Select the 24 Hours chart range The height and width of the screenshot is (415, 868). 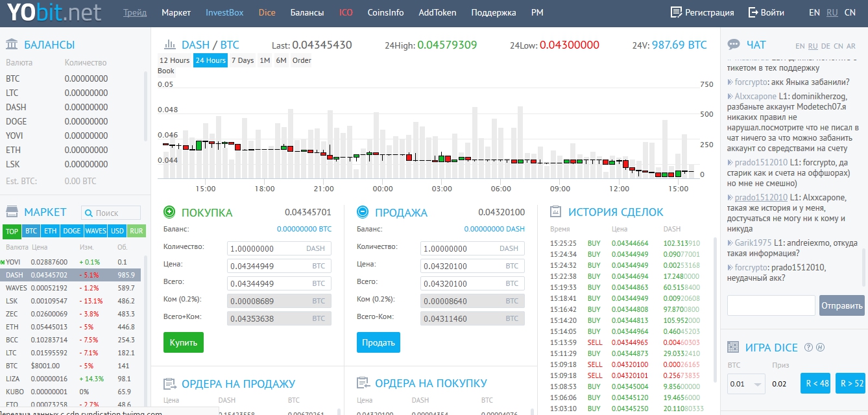pyautogui.click(x=211, y=60)
